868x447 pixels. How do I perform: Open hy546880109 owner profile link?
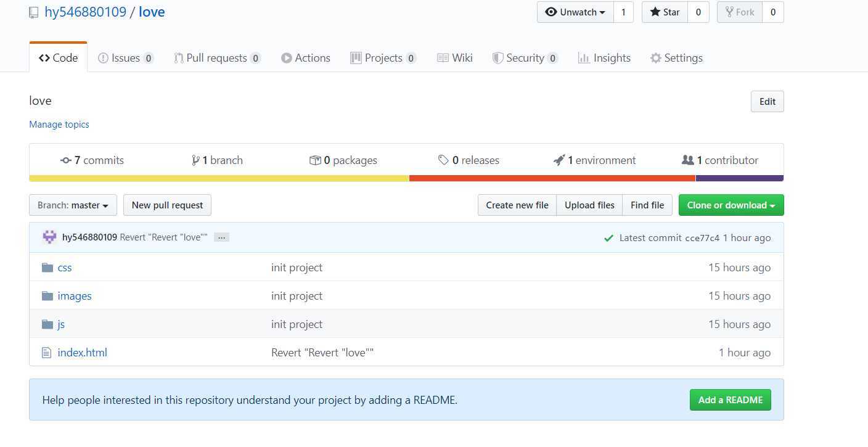tap(85, 12)
